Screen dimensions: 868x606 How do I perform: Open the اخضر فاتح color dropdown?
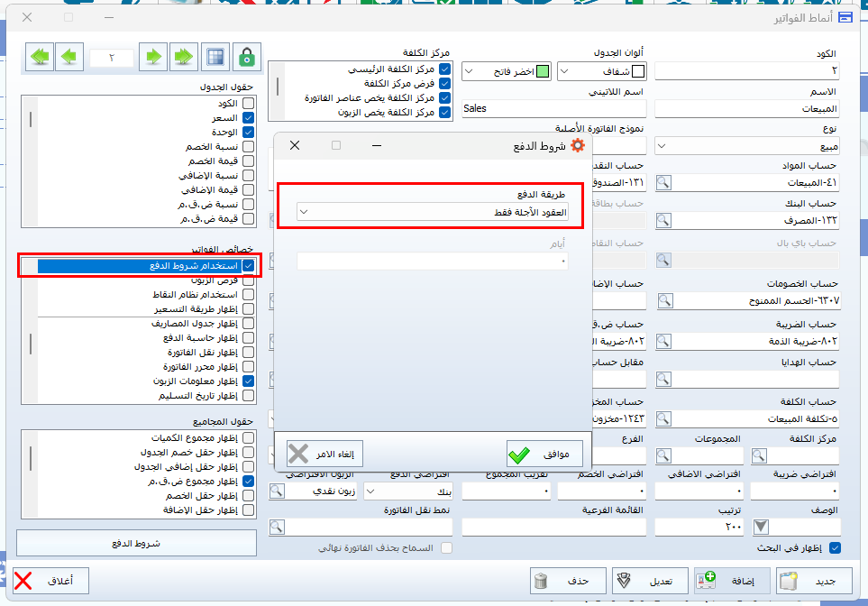469,71
